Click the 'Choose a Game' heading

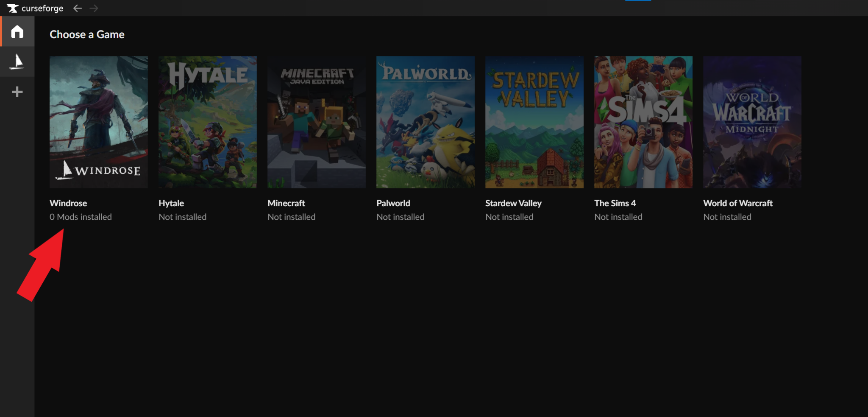[87, 34]
